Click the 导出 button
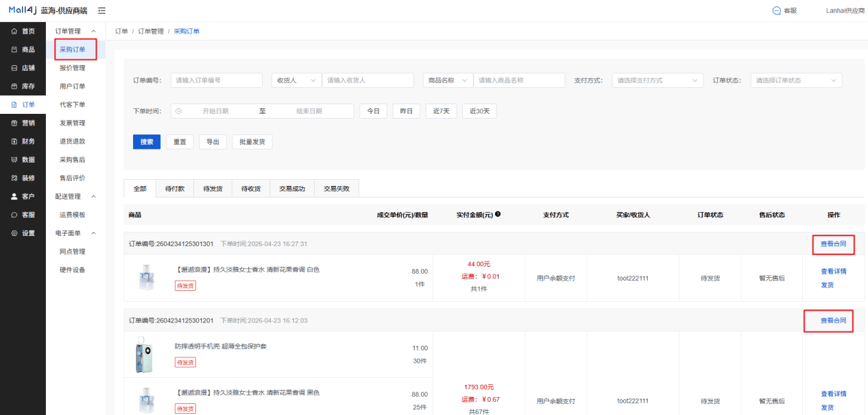This screenshot has width=868, height=415. click(213, 142)
